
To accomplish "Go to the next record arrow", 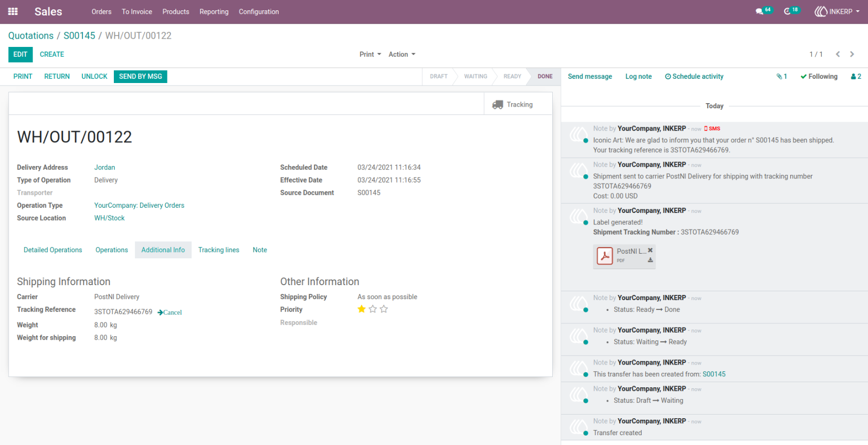I will click(852, 54).
